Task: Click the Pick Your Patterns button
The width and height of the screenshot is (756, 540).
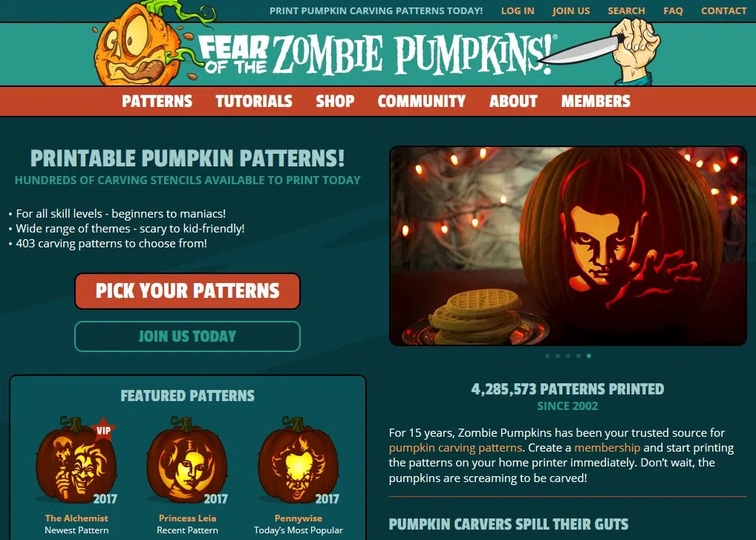Action: tap(188, 290)
